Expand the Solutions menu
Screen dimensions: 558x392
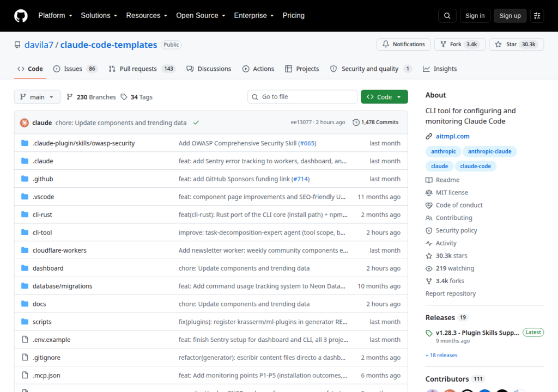[x=99, y=16]
